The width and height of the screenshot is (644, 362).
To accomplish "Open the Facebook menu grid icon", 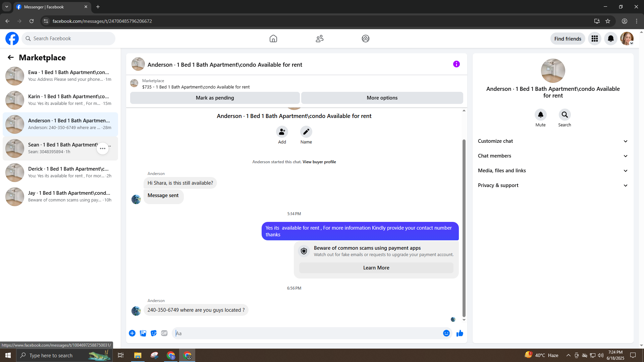I will pyautogui.click(x=595, y=39).
